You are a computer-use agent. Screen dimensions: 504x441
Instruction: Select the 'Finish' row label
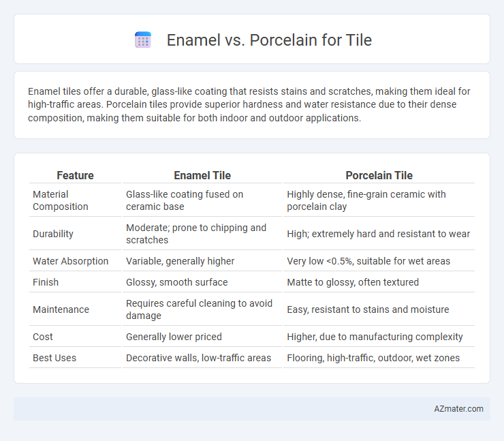[46, 282]
